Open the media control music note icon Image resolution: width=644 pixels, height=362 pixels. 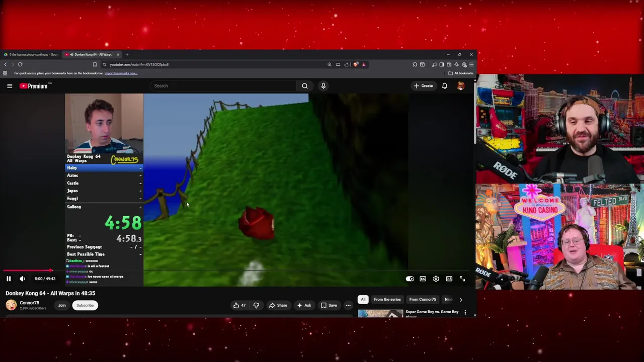(434, 64)
